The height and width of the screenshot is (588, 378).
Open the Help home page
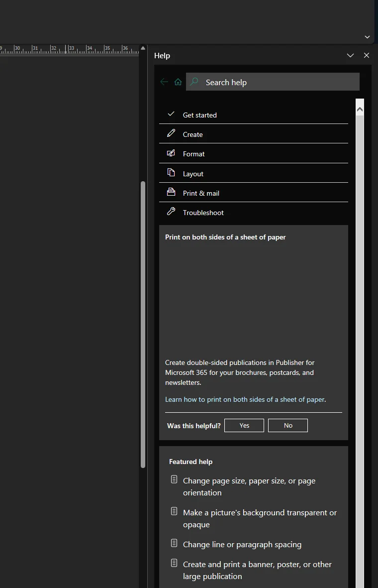point(178,82)
